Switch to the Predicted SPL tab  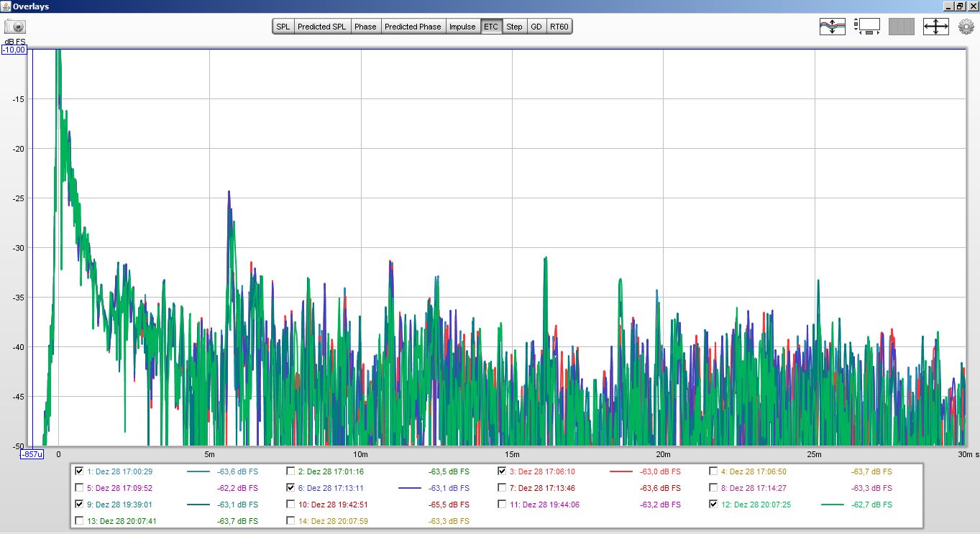321,27
